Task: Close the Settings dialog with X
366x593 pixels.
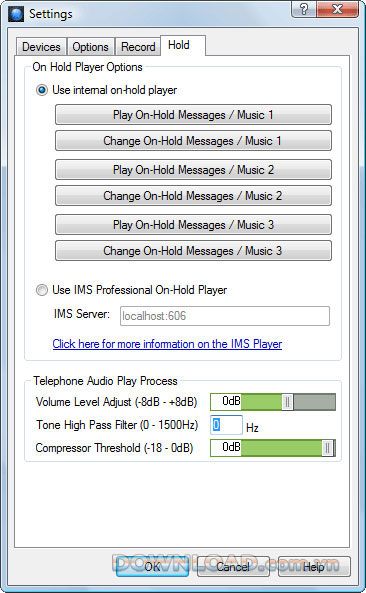Action: coord(337,9)
